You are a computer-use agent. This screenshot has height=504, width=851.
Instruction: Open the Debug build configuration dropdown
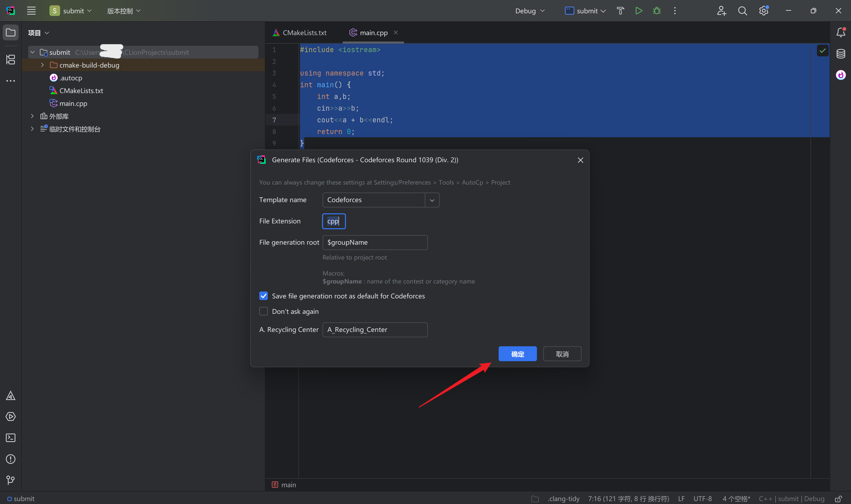[530, 11]
